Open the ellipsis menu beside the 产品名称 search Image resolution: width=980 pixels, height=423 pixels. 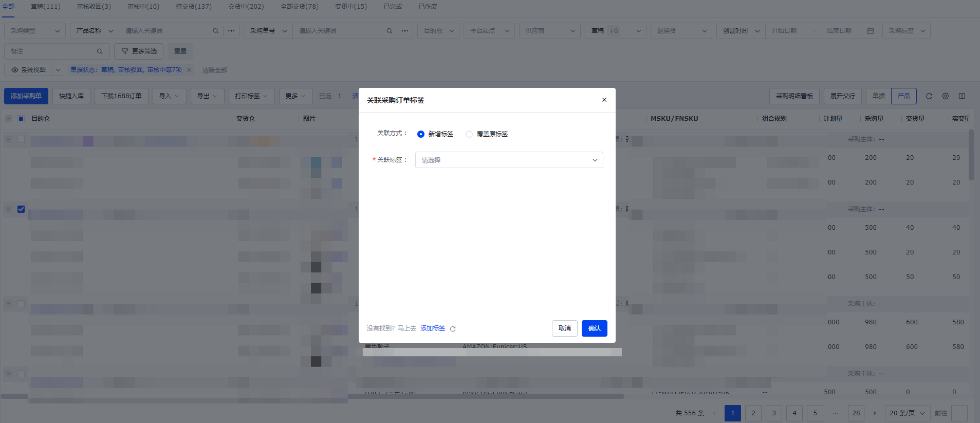pos(231,31)
